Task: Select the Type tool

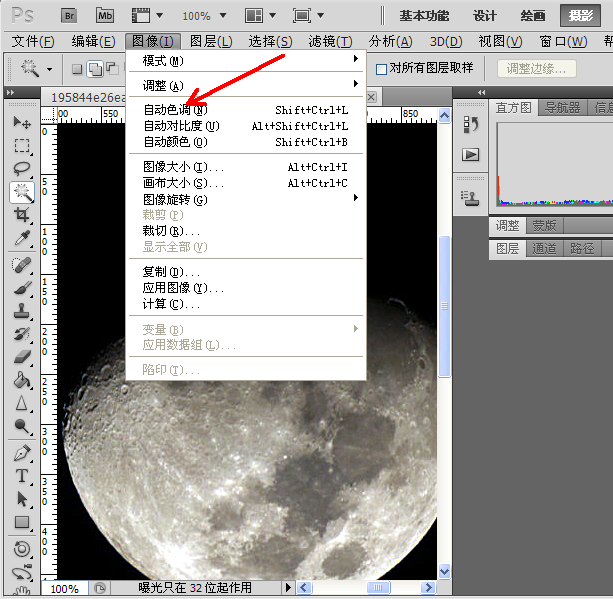Action: (x=22, y=476)
